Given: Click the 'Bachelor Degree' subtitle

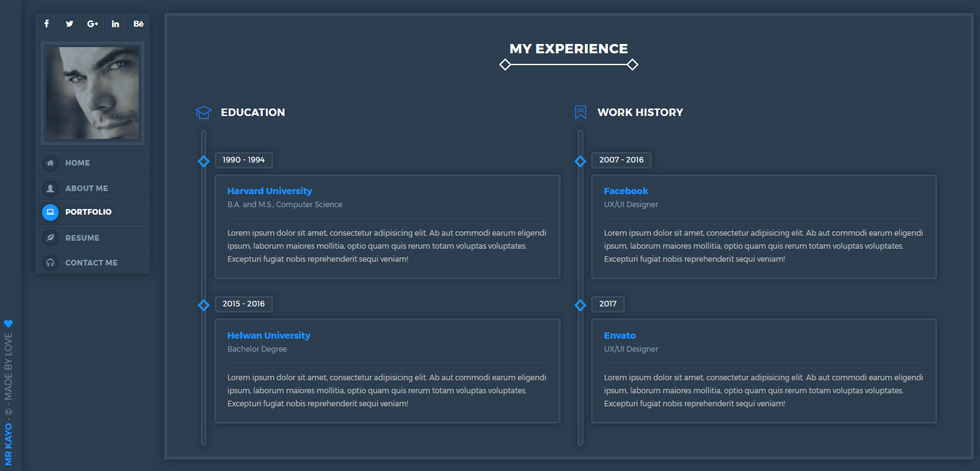Looking at the screenshot, I should [x=257, y=349].
